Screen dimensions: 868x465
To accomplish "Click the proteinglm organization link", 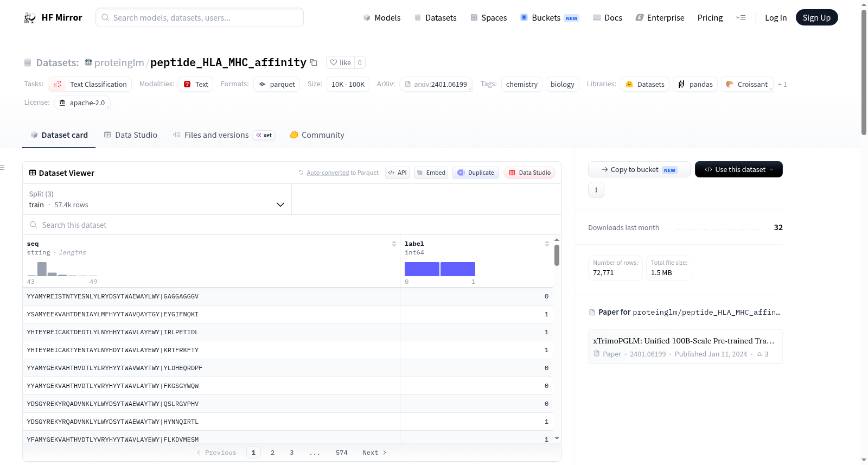I will click(119, 63).
